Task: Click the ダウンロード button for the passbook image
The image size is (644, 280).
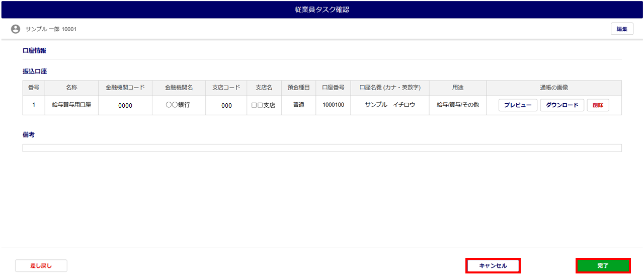Action: 562,105
